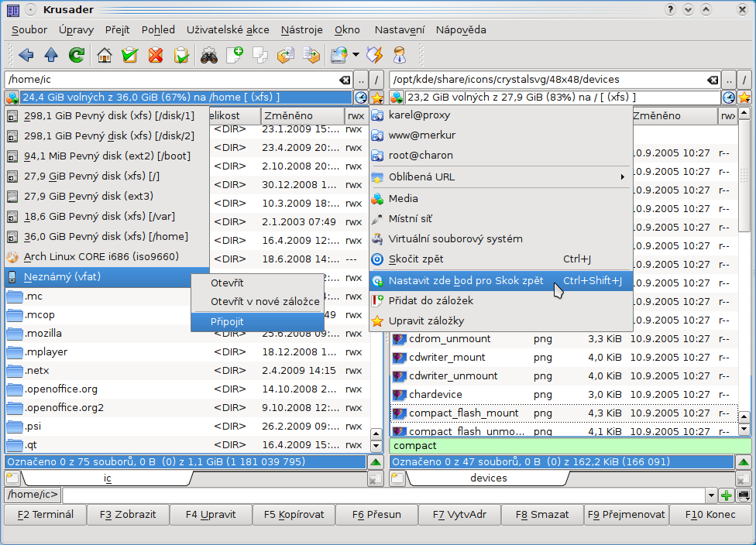
Task: Select the .mozilla folder
Action: pyautogui.click(x=43, y=334)
